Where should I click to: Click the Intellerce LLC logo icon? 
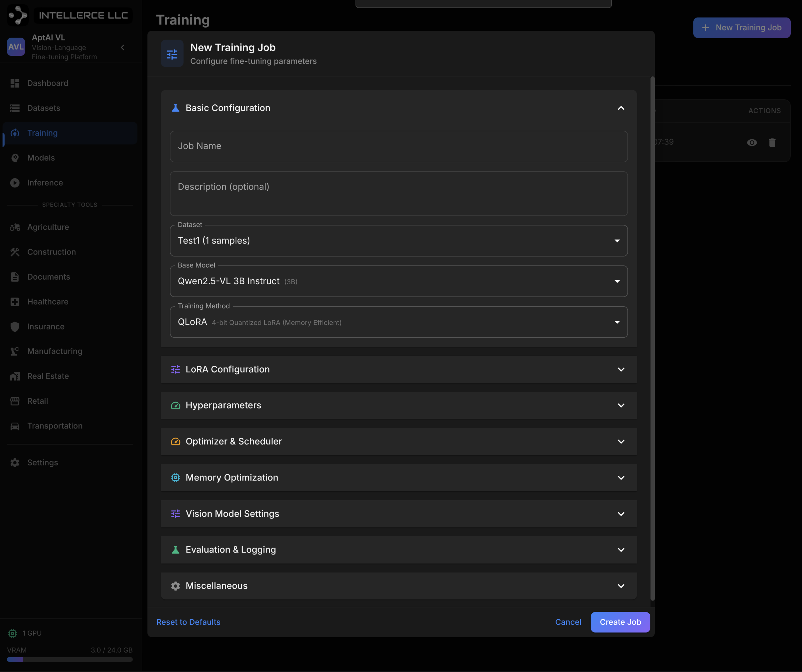[x=18, y=15]
